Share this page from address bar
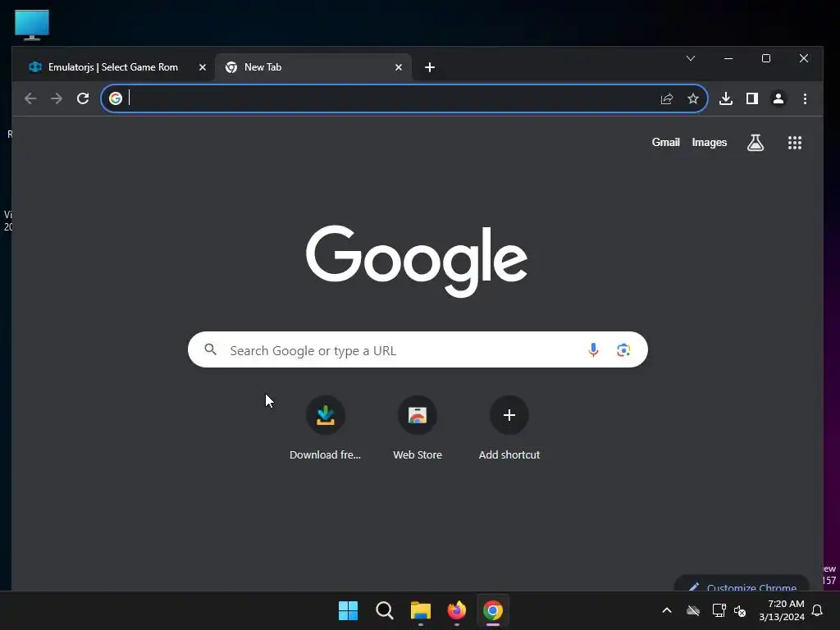This screenshot has width=840, height=630. click(666, 98)
